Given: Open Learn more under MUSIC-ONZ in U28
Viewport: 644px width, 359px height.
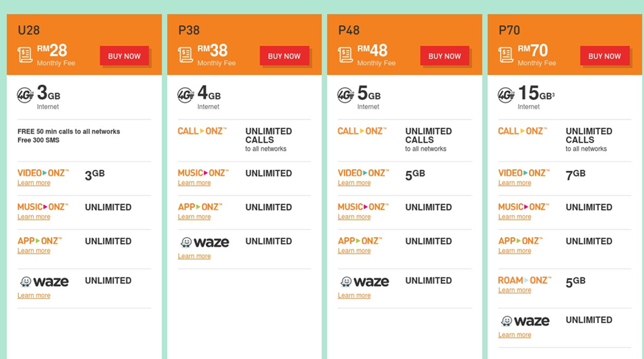Looking at the screenshot, I should coord(34,217).
